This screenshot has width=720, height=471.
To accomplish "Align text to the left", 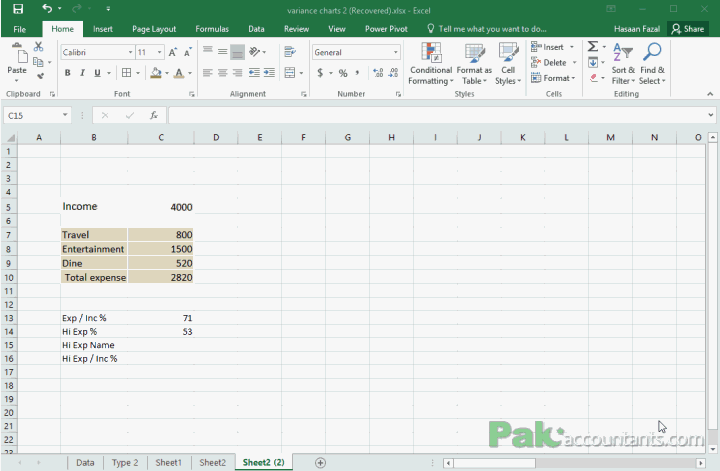I will (208, 73).
